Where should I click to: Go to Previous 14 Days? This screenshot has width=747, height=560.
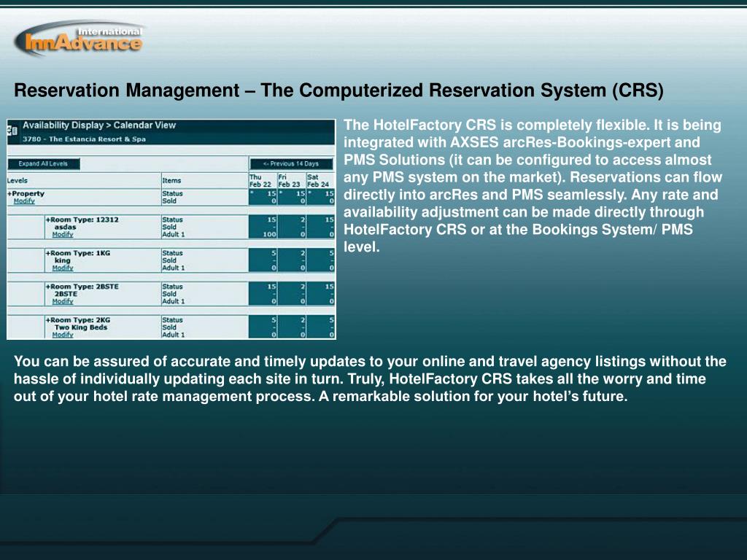point(291,164)
